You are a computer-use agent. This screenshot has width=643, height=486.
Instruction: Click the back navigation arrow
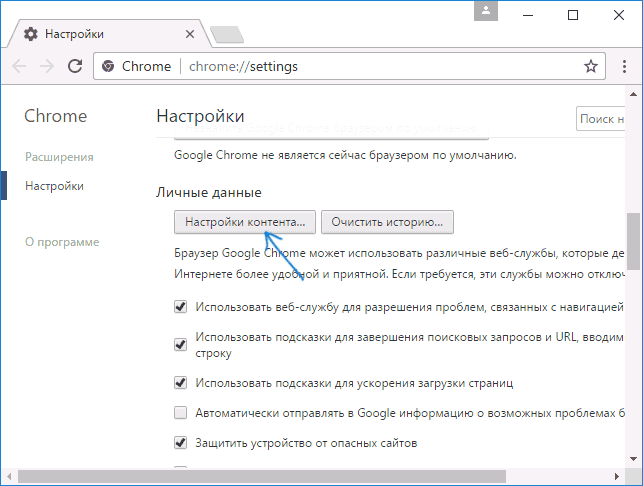click(19, 66)
